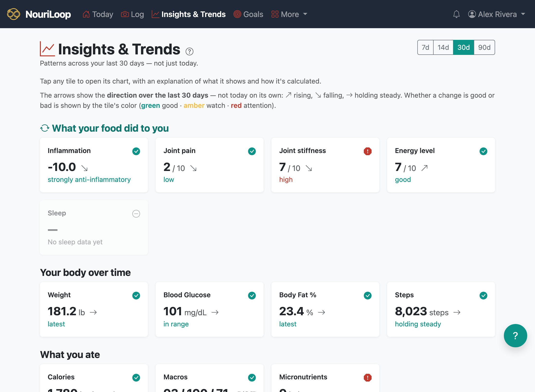535x392 pixels.
Task: Open the Inflammation tile chart
Action: [x=94, y=165]
